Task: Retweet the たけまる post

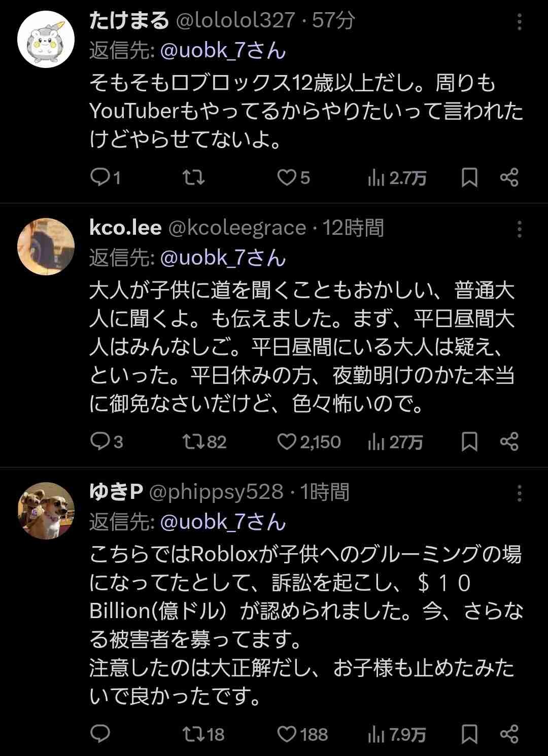Action: [x=193, y=177]
